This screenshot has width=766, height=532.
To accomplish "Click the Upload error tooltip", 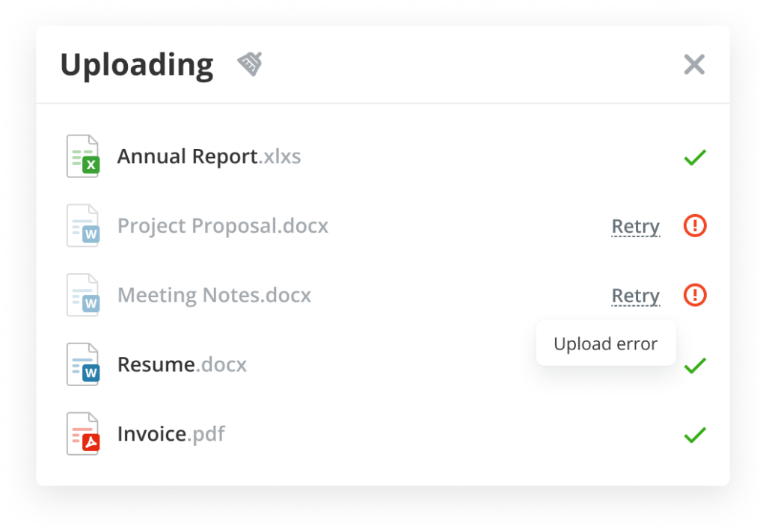I will pyautogui.click(x=605, y=344).
